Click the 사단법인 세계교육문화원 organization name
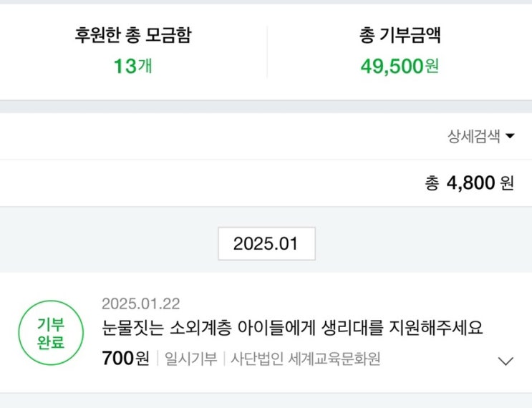This screenshot has width=532, height=408. 306,359
